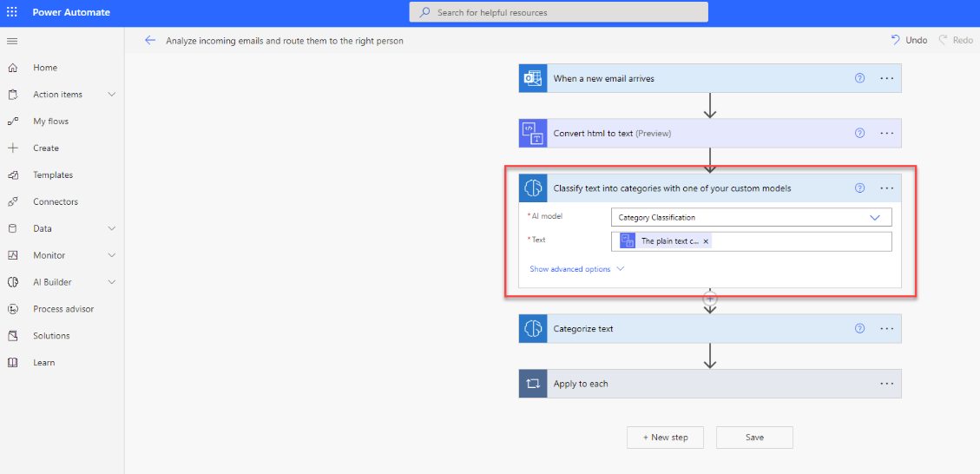
Task: Click the flow title text
Action: coord(285,41)
